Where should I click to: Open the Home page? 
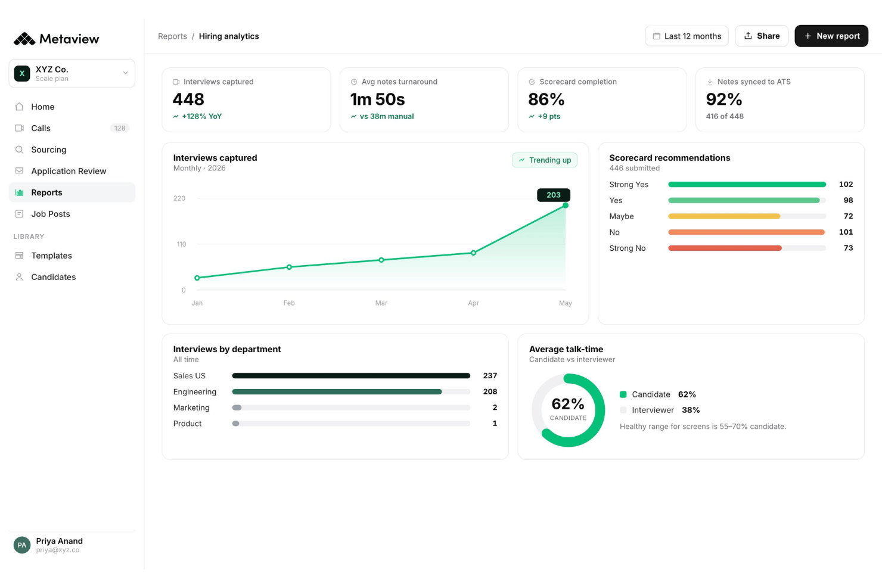72,107
